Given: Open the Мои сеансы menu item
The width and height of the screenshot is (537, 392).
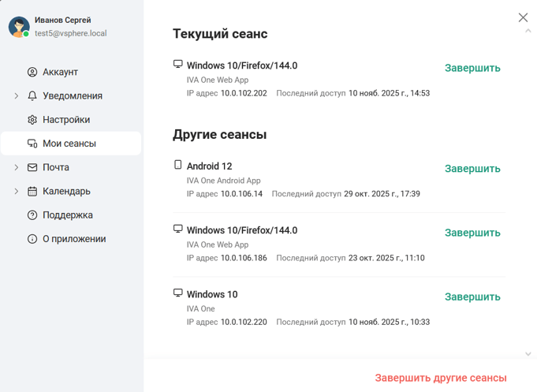Looking at the screenshot, I should (x=69, y=144).
